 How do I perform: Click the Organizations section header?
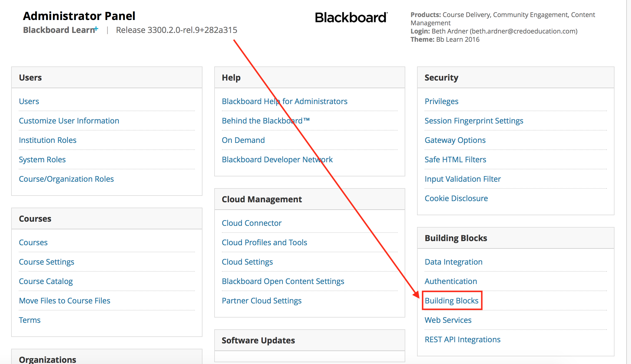(107, 357)
